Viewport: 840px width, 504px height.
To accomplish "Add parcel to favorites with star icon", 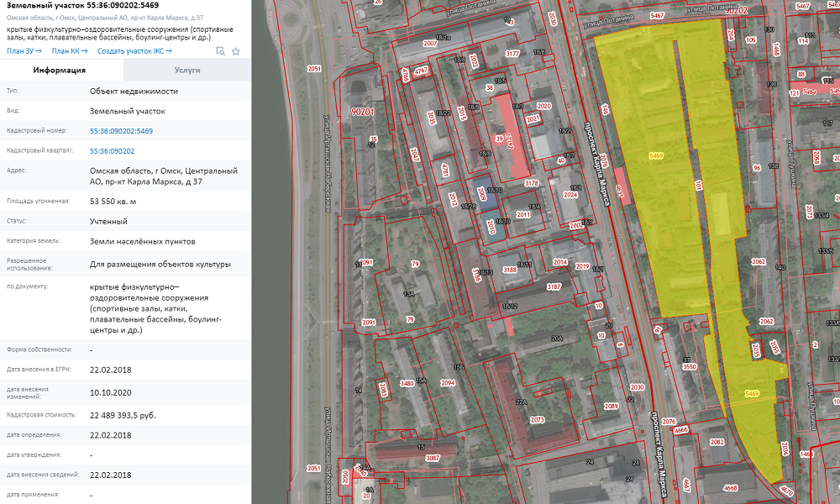I will [x=236, y=51].
